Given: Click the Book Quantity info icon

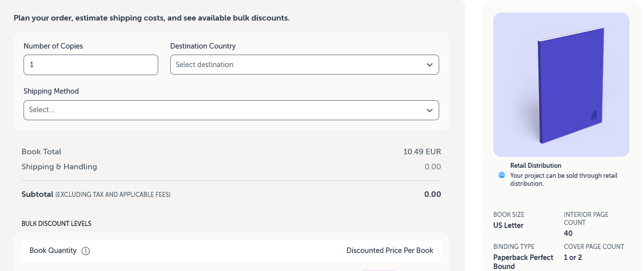Looking at the screenshot, I should click(86, 251).
